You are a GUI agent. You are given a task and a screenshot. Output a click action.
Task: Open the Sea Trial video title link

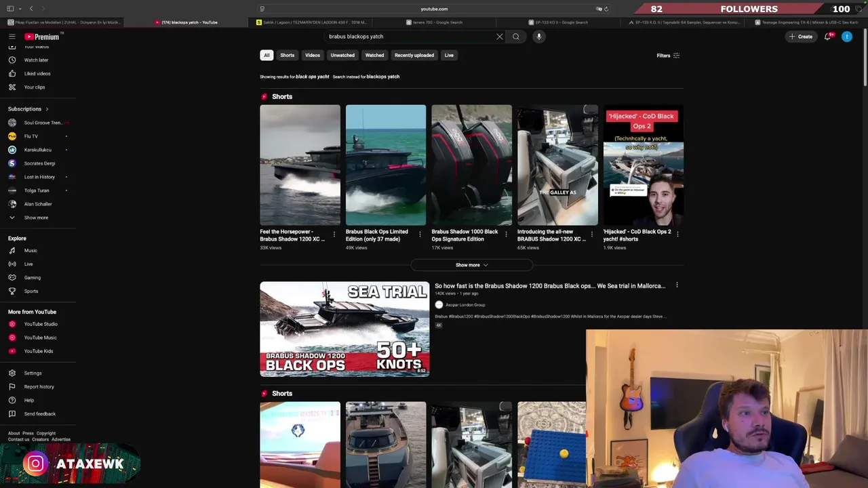tap(550, 286)
